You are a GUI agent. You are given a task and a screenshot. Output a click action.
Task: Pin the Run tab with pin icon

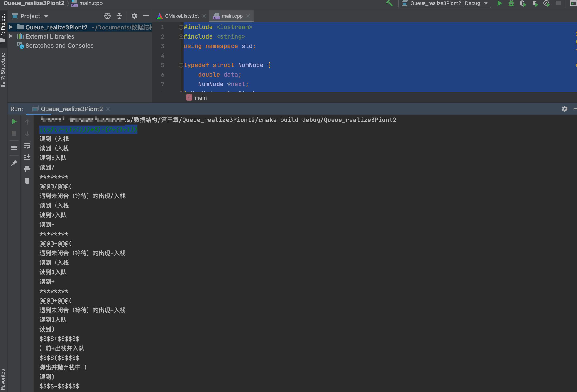tap(14, 163)
